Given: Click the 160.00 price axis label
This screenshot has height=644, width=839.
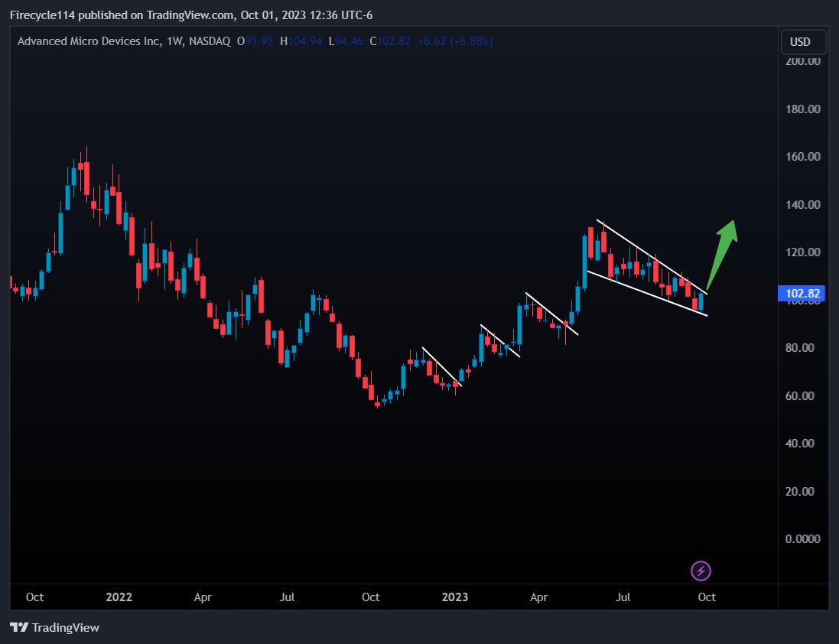Looking at the screenshot, I should pos(802,157).
